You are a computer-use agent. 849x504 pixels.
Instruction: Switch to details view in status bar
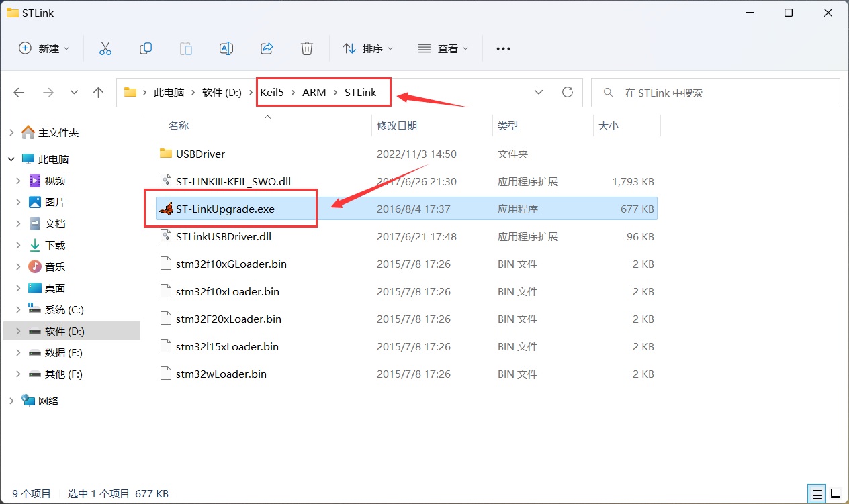815,493
